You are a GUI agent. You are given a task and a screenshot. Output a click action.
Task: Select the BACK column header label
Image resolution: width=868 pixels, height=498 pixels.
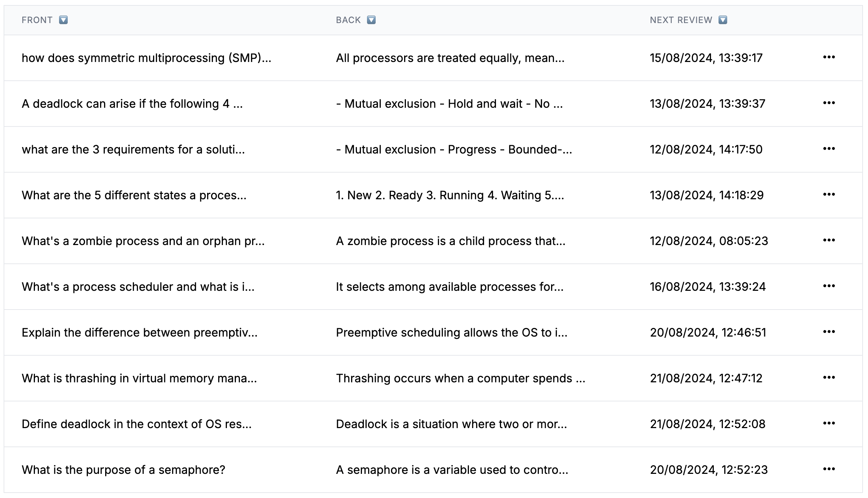[x=348, y=20]
